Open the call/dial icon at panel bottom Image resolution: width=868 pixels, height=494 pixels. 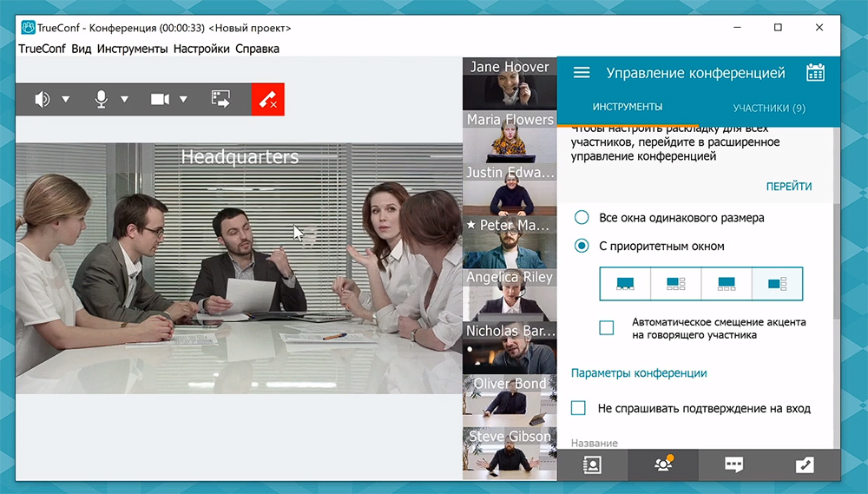[805, 464]
